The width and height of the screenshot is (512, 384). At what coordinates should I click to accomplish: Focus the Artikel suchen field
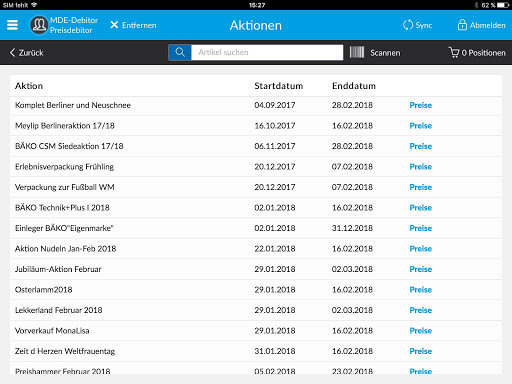pos(267,52)
